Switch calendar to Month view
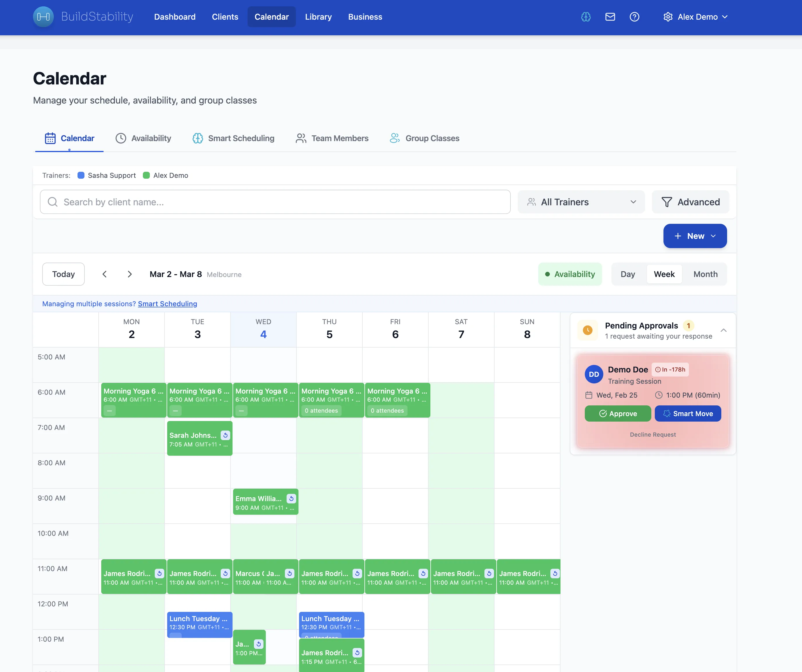 click(x=705, y=274)
